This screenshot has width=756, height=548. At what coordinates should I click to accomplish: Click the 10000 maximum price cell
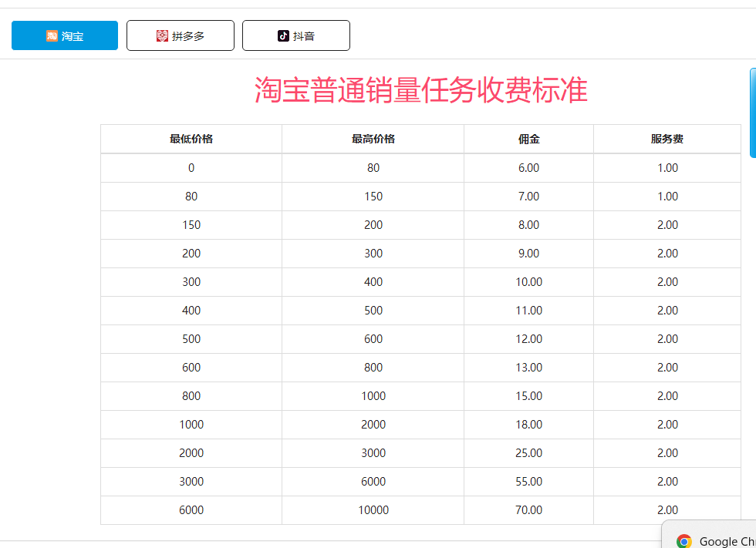(373, 510)
